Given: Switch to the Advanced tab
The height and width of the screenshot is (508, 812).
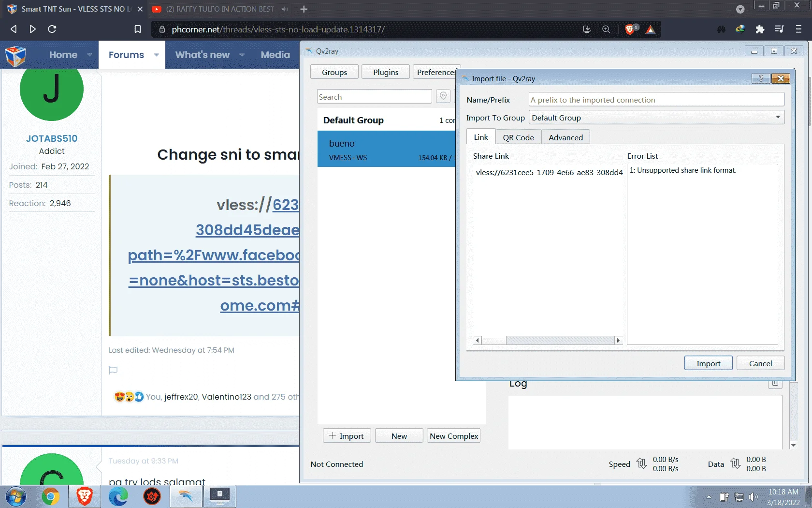Looking at the screenshot, I should 565,137.
